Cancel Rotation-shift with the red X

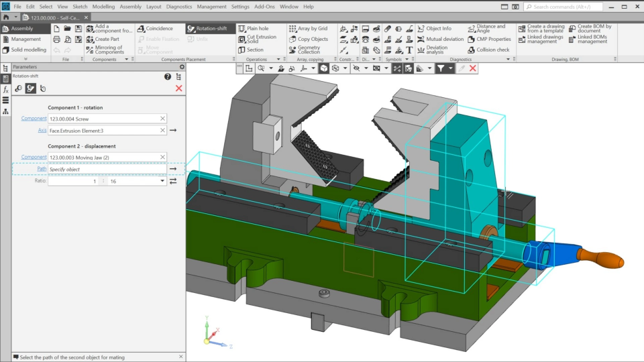pos(179,88)
